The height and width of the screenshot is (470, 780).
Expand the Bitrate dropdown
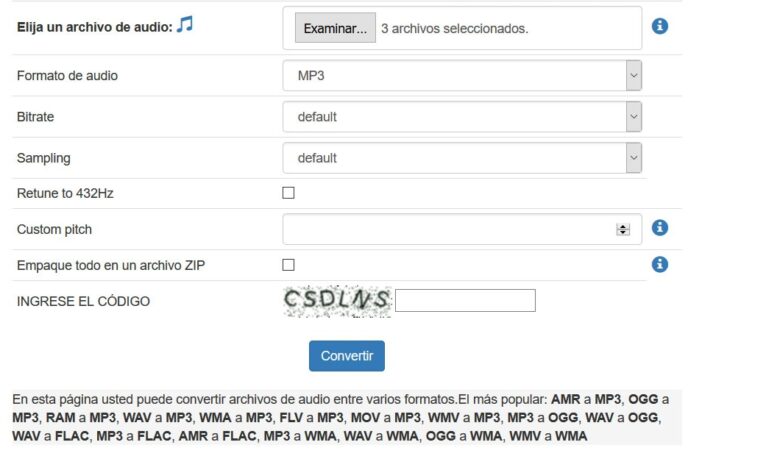coord(462,117)
